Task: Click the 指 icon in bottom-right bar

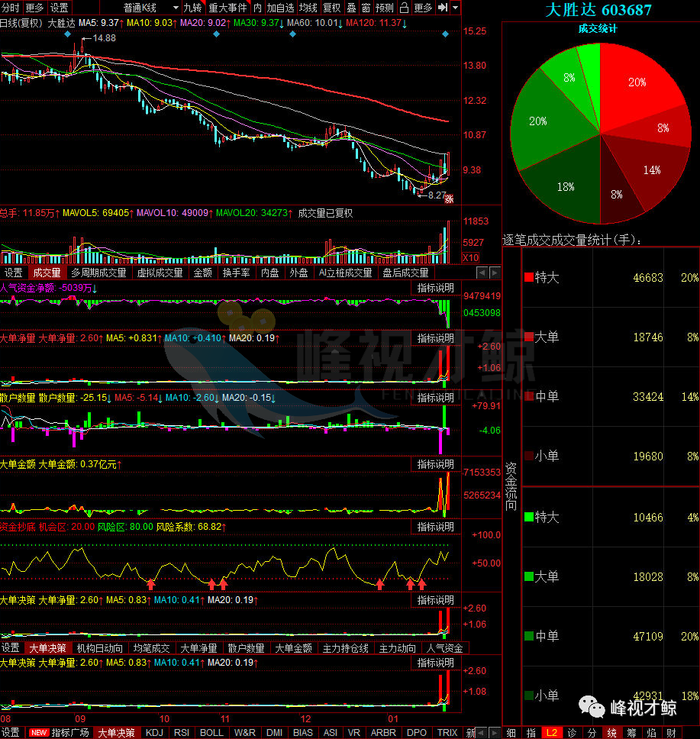Action: click(x=531, y=733)
